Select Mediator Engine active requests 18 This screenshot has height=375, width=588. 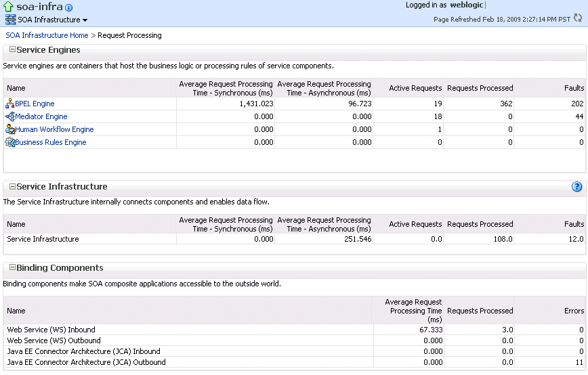point(438,116)
